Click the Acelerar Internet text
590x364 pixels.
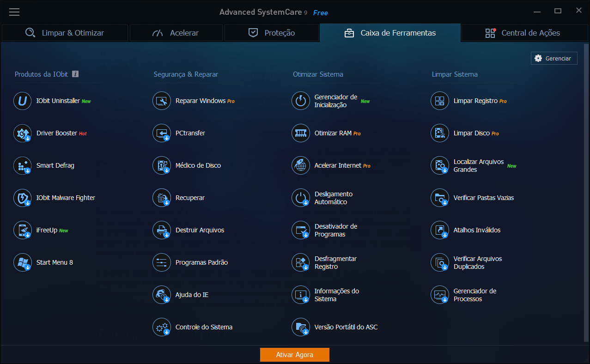pos(338,165)
